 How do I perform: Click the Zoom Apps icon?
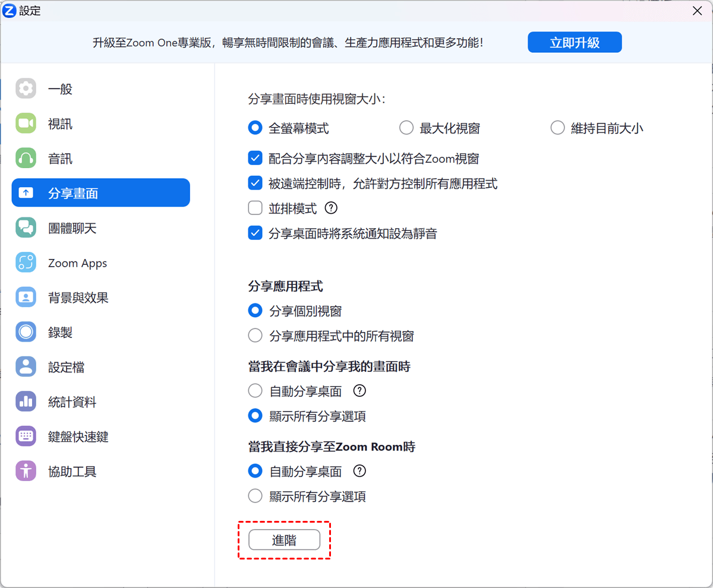coord(26,263)
